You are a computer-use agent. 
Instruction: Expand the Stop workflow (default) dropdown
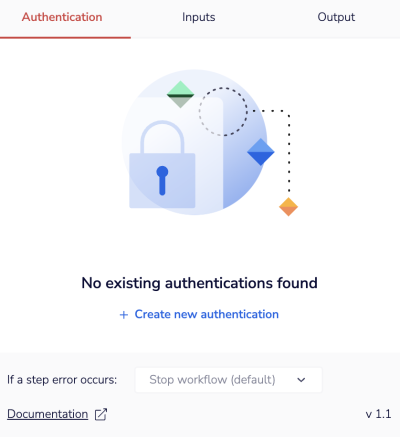[229, 380]
